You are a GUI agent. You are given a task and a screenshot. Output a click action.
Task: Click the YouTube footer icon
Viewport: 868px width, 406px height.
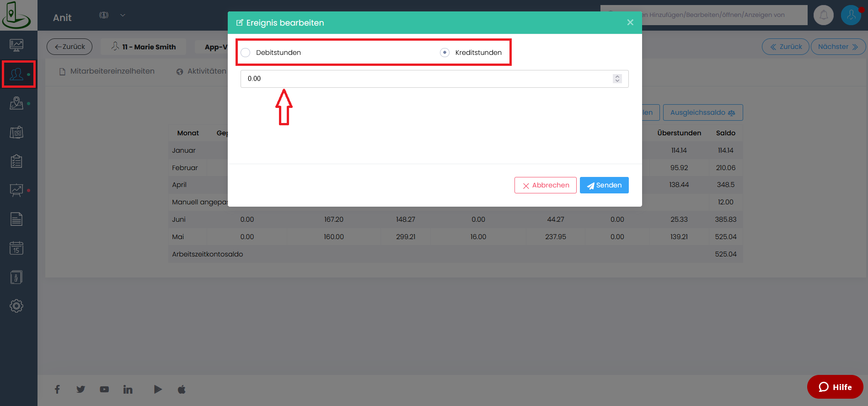pos(104,390)
